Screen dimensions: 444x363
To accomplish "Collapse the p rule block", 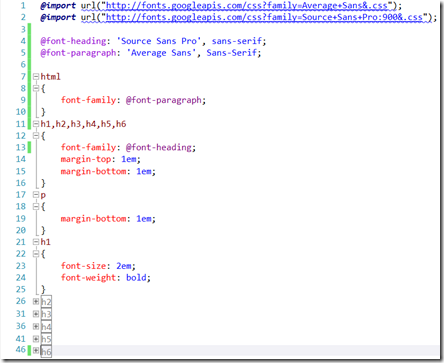I will pos(36,195).
